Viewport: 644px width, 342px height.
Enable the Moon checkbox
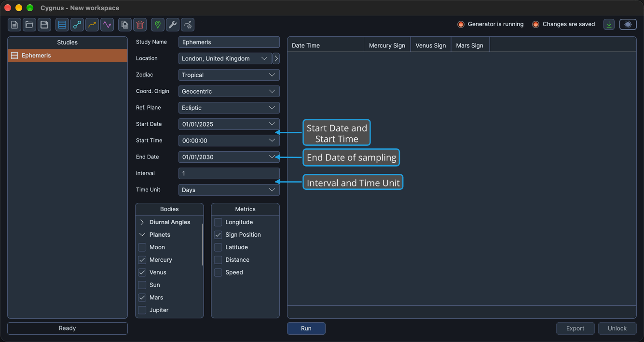142,247
